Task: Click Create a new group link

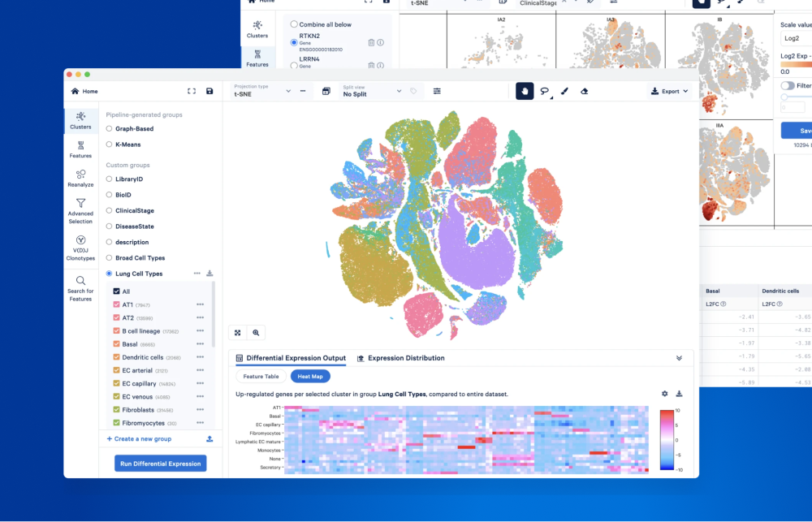Action: pyautogui.click(x=140, y=438)
